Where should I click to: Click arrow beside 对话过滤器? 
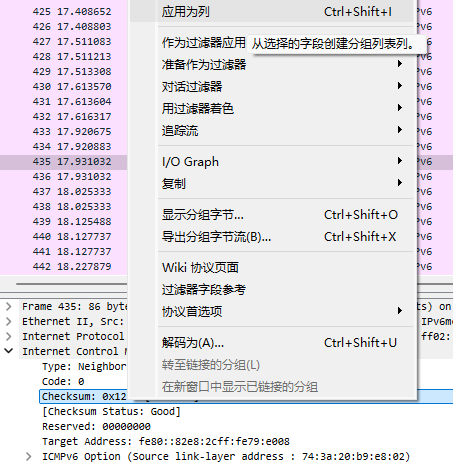[400, 86]
